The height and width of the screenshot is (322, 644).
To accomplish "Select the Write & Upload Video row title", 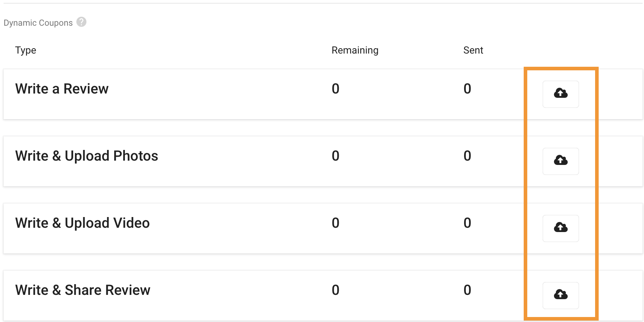I will point(82,223).
